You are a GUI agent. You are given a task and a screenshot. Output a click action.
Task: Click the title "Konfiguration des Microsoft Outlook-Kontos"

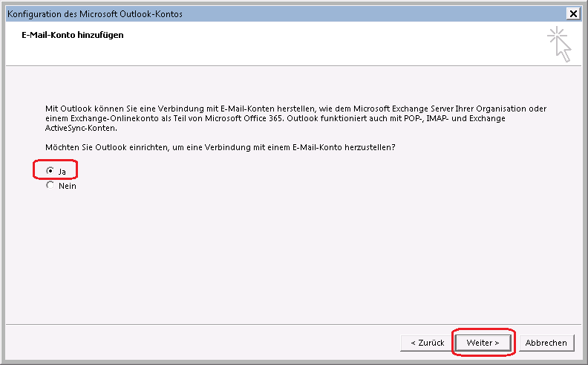[x=95, y=14]
